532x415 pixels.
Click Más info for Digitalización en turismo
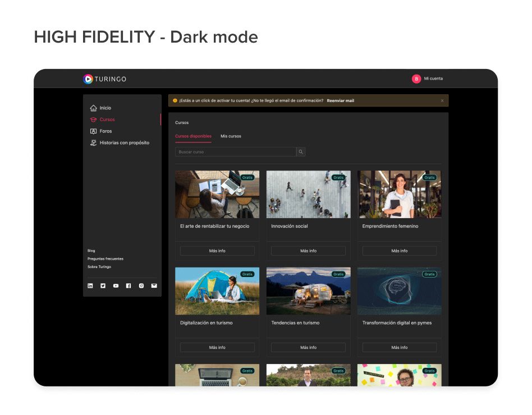[x=217, y=348]
